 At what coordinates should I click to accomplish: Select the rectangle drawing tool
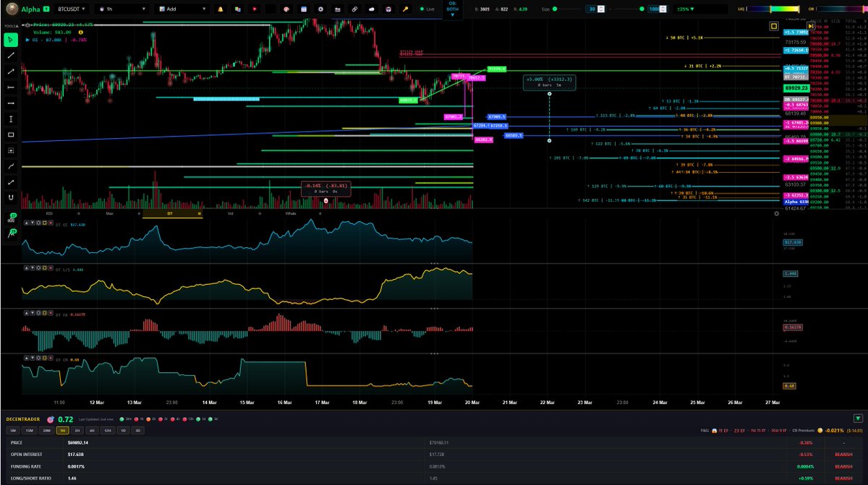pyautogui.click(x=11, y=134)
